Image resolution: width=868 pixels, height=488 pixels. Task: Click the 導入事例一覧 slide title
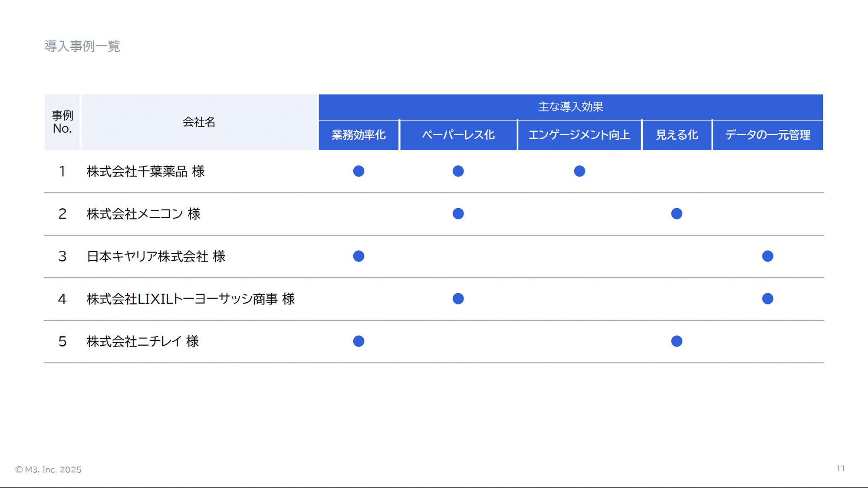82,46
